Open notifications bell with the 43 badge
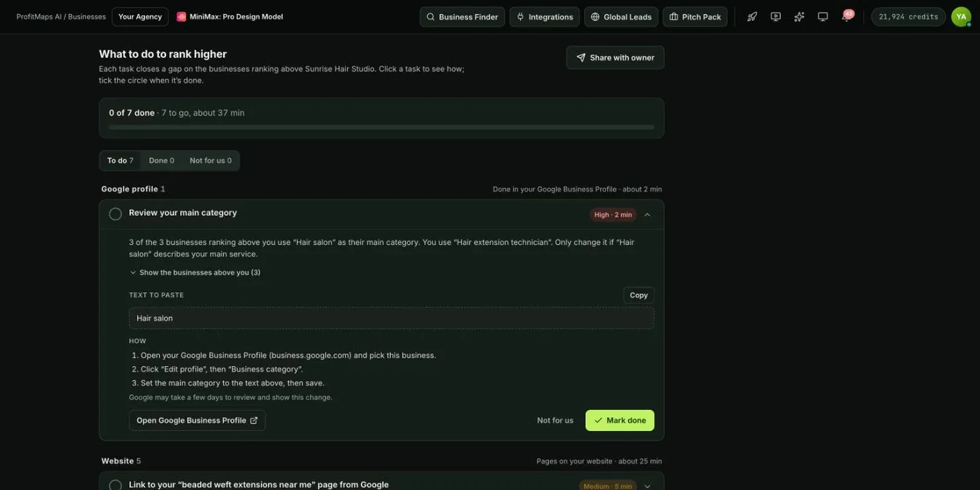 846,17
